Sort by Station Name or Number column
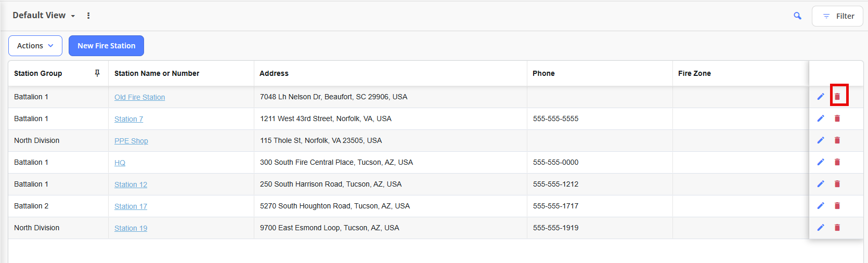868x263 pixels. [x=157, y=73]
